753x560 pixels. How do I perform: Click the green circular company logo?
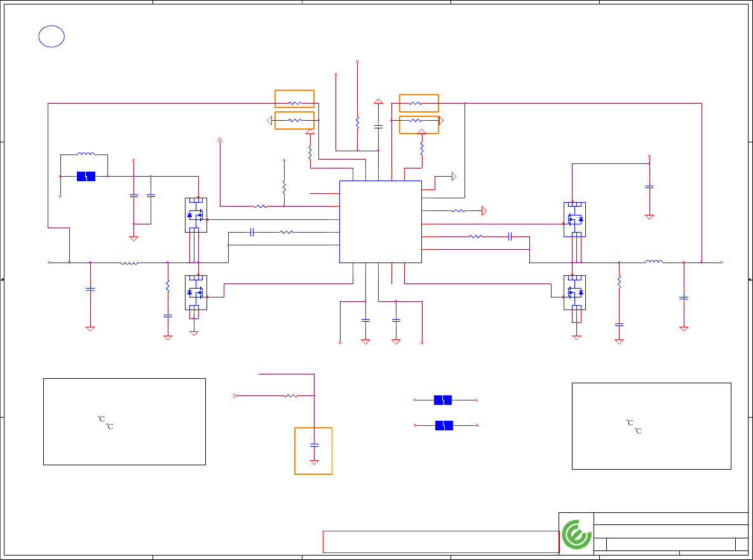point(576,535)
